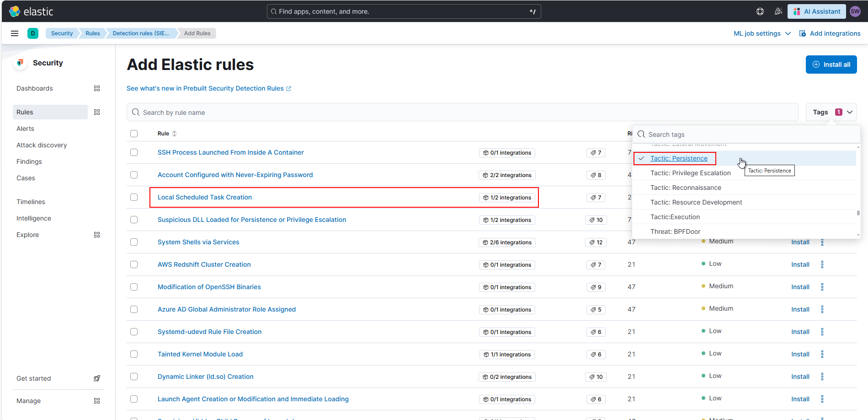The image size is (868, 420).
Task: Check the Modification of OpenSSH Binaries row
Action: point(134,287)
